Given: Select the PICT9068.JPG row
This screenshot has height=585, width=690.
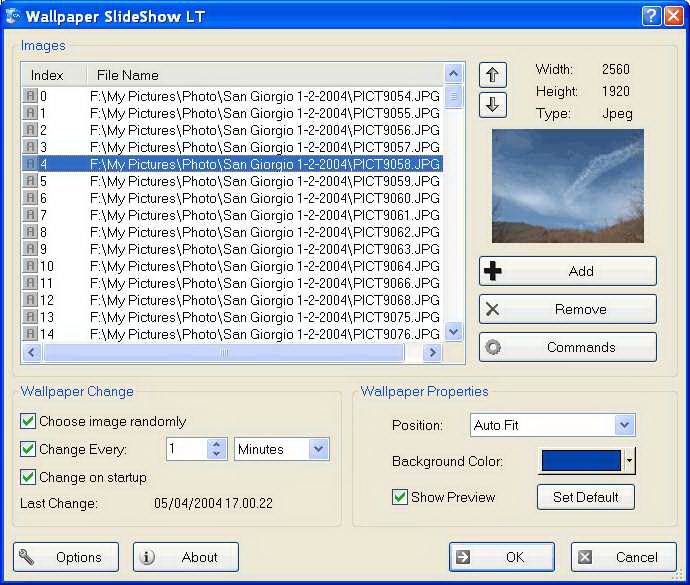Looking at the screenshot, I should [232, 300].
